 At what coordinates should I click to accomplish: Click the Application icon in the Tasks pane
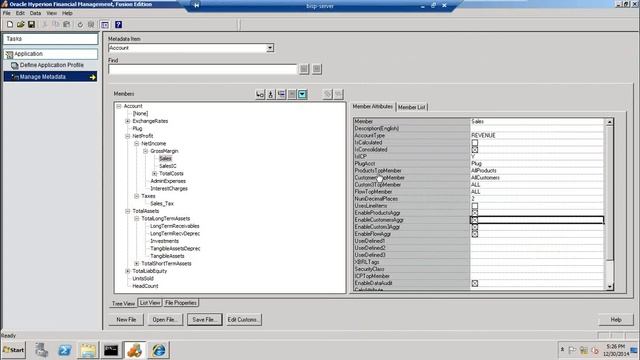9,54
